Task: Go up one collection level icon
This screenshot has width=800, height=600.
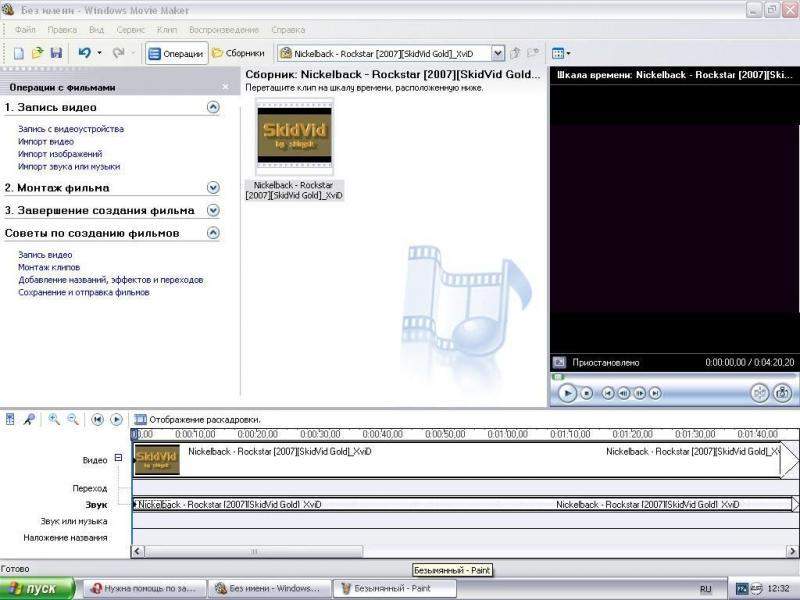Action: tap(515, 53)
